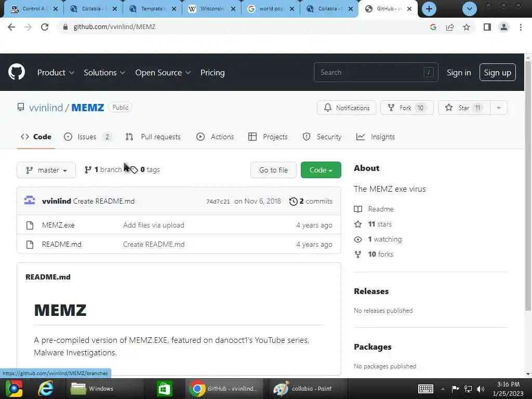Expand the Product menu
The width and height of the screenshot is (532, 399).
coord(56,73)
